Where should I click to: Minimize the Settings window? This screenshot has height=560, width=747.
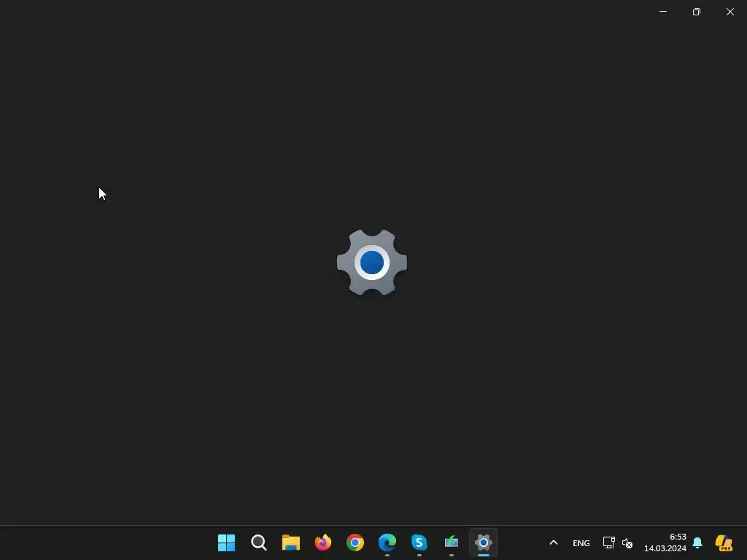tap(663, 12)
